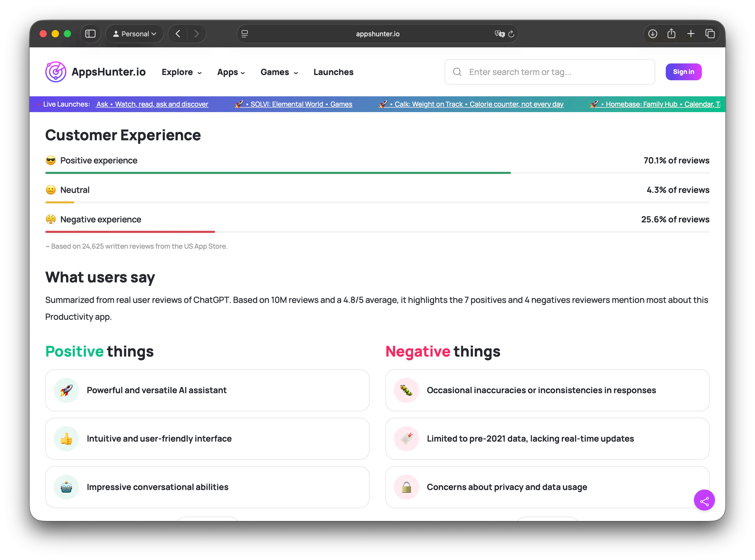Click the 24,625 written reviews footnote
Image resolution: width=755 pixels, height=560 pixels.
[136, 246]
